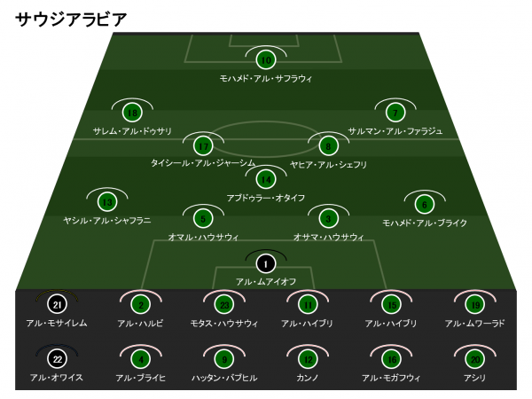Screen dimensions: 532x399
Task: Select the number 7 player circle
Action: (395, 113)
